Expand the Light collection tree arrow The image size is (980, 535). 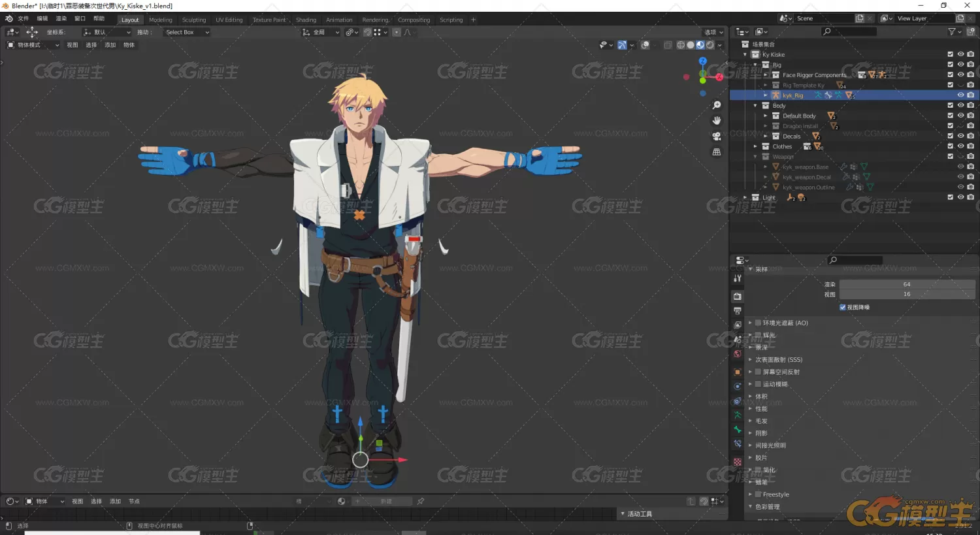click(x=745, y=197)
